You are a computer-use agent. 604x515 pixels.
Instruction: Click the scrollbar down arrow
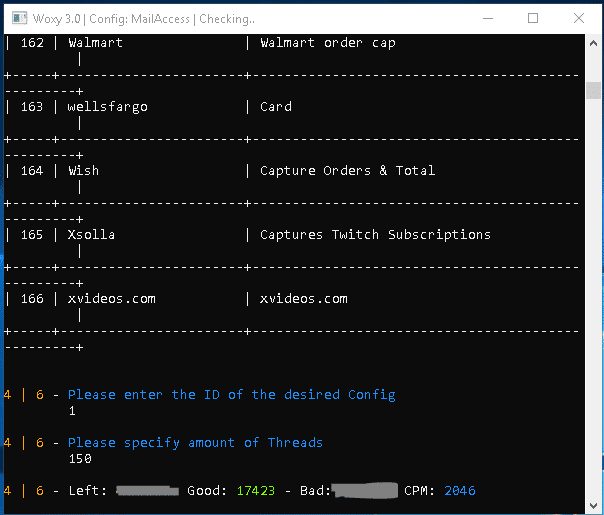(x=594, y=505)
